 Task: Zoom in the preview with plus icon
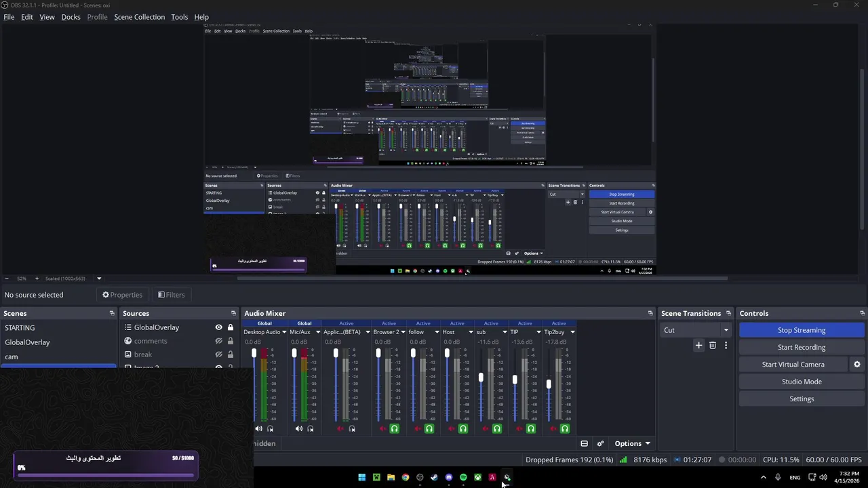coord(37,278)
